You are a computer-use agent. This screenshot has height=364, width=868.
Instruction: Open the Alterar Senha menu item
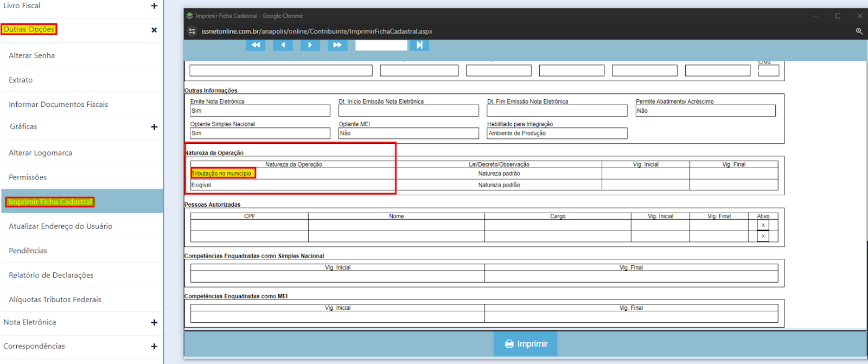click(32, 55)
